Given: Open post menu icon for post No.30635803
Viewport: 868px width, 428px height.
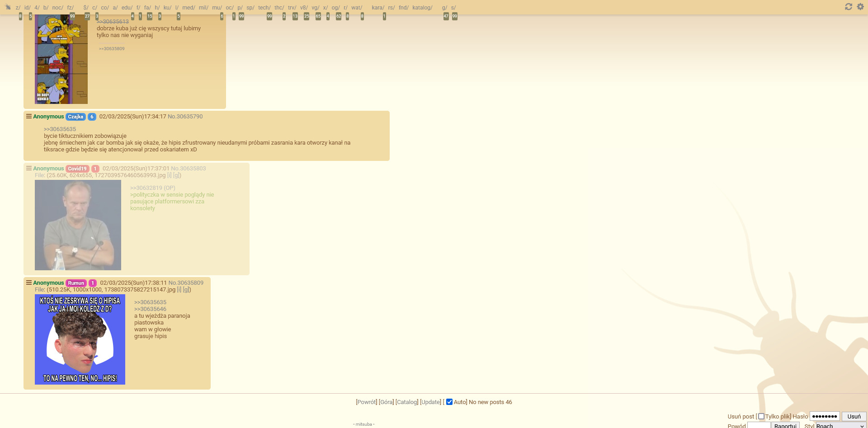Looking at the screenshot, I should (x=29, y=168).
